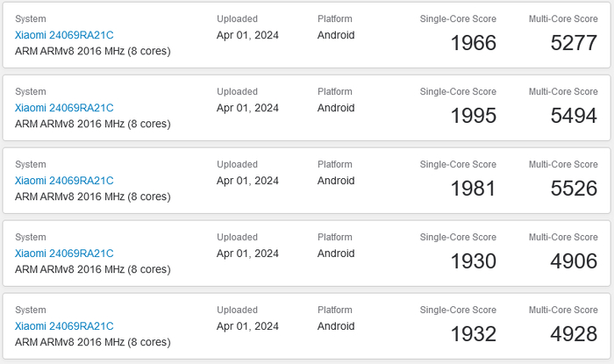
Task: Click the multi-core score 5277
Action: [574, 43]
